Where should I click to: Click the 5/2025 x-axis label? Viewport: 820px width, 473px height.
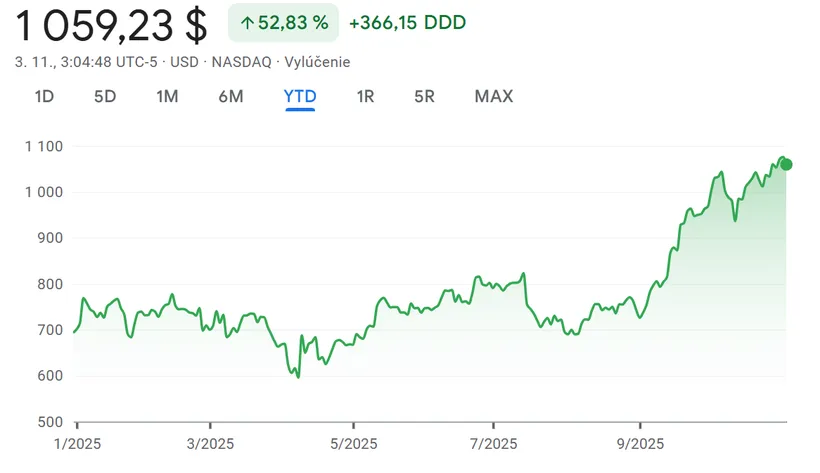tap(354, 443)
